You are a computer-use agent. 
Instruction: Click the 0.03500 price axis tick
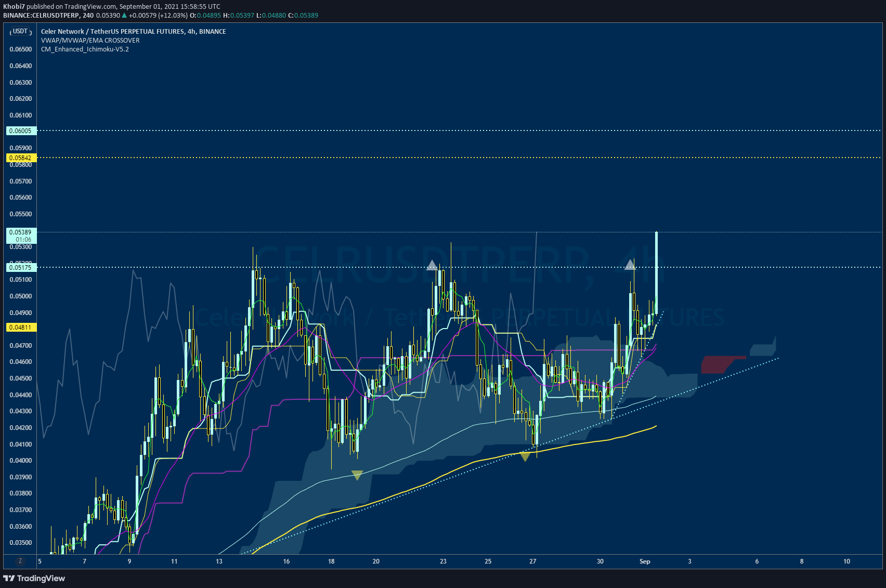click(x=21, y=543)
